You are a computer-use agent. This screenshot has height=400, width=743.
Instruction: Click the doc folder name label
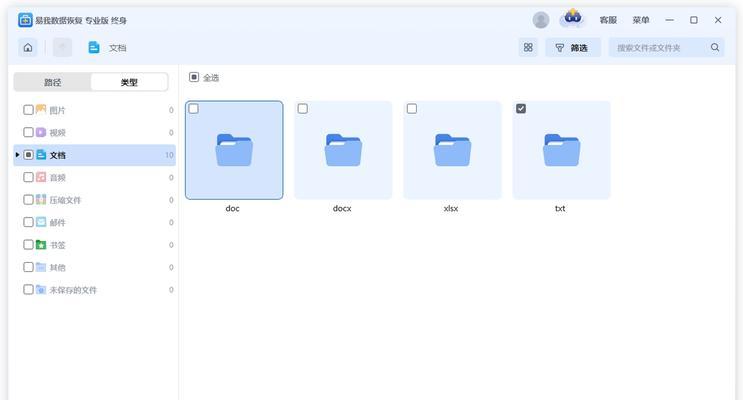click(232, 208)
